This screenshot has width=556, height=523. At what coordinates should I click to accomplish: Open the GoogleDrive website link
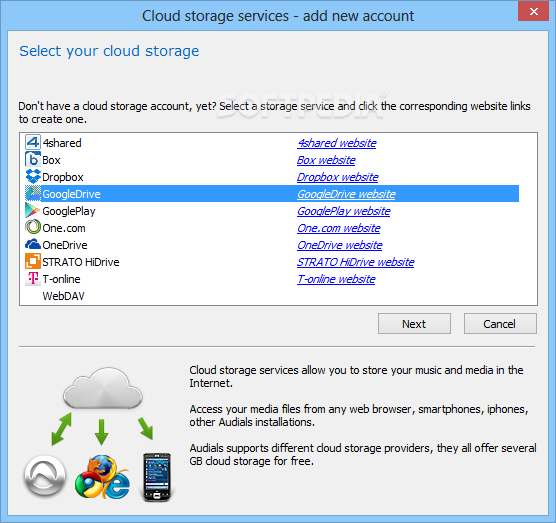[346, 194]
